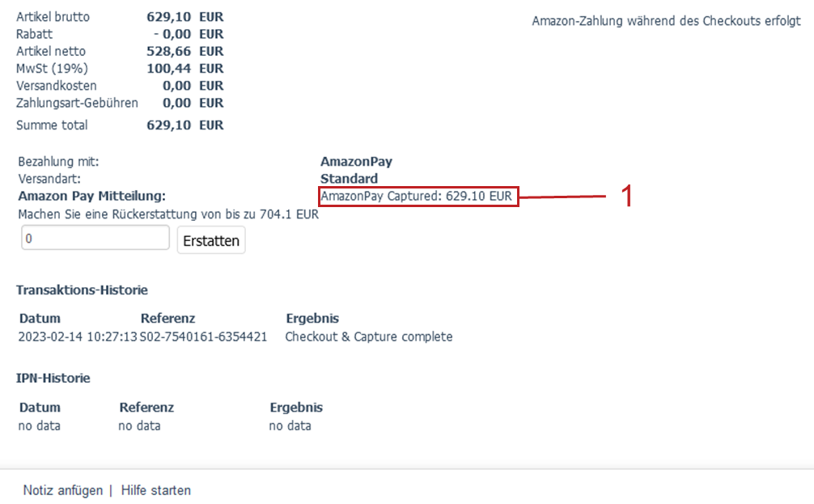The image size is (814, 504).
Task: Click the AmazonPay payment method value
Action: click(x=356, y=162)
